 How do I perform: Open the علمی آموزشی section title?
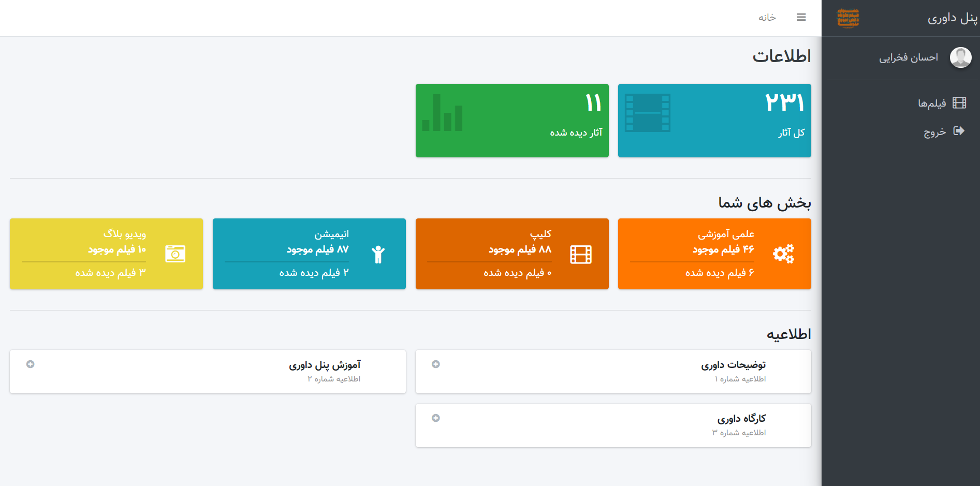[x=726, y=234]
